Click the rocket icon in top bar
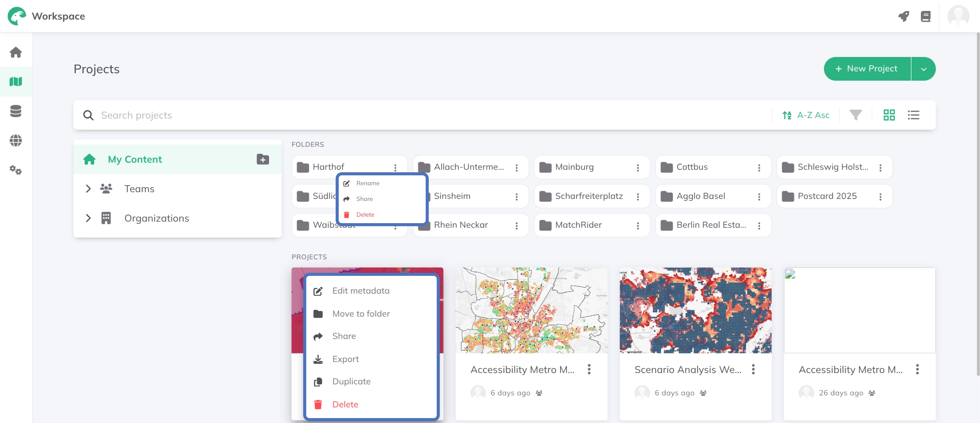The height and width of the screenshot is (423, 980). 903,16
